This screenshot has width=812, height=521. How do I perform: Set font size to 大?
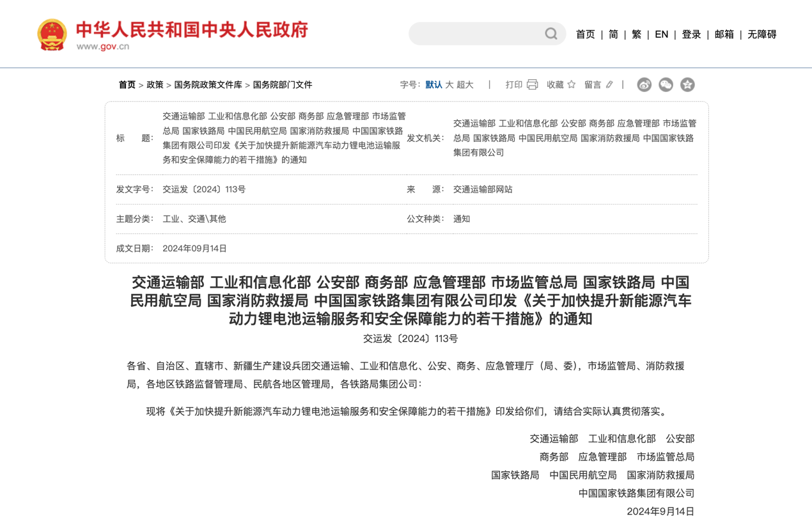point(449,84)
